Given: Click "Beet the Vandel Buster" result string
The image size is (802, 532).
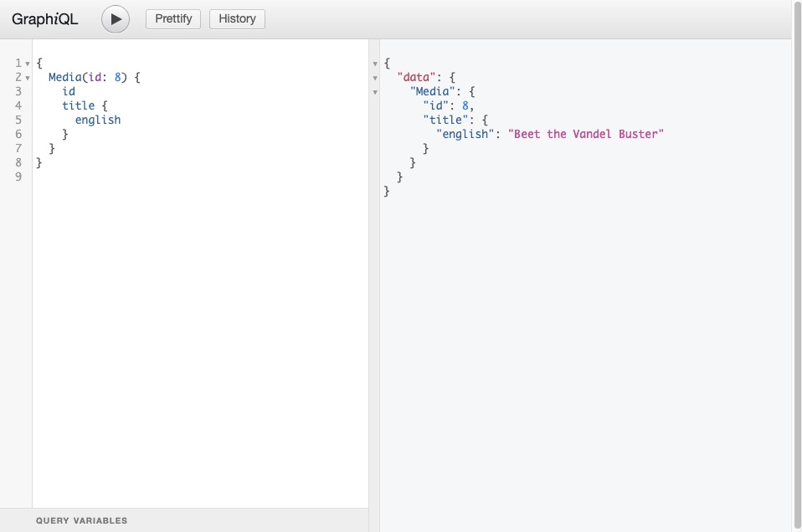Looking at the screenshot, I should (586, 134).
